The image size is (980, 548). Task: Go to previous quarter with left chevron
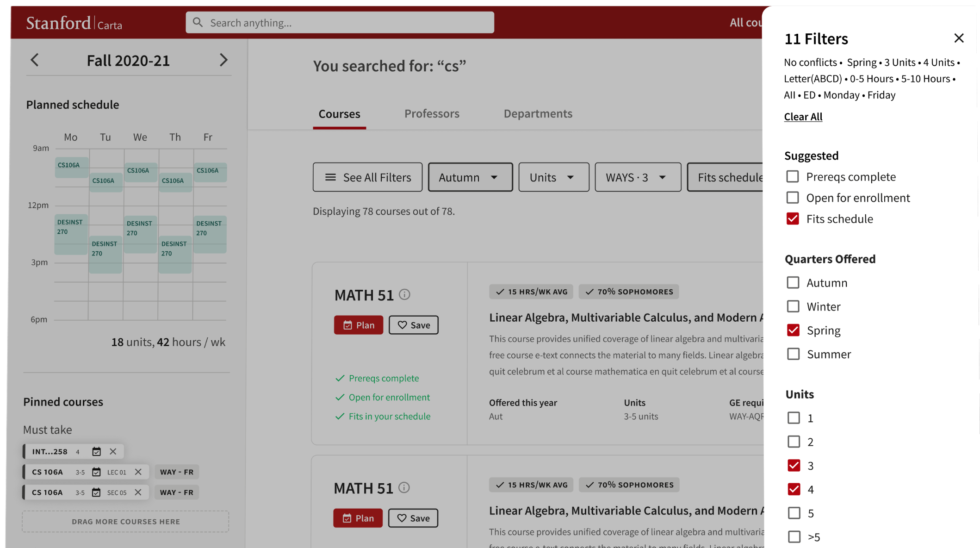(35, 60)
